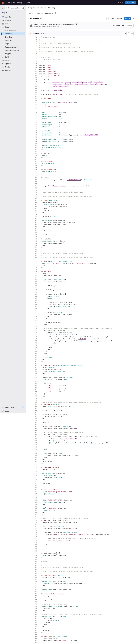Click the commit author avatar
Image resolution: width=138 pixels, height=644 pixels.
tap(31, 25)
